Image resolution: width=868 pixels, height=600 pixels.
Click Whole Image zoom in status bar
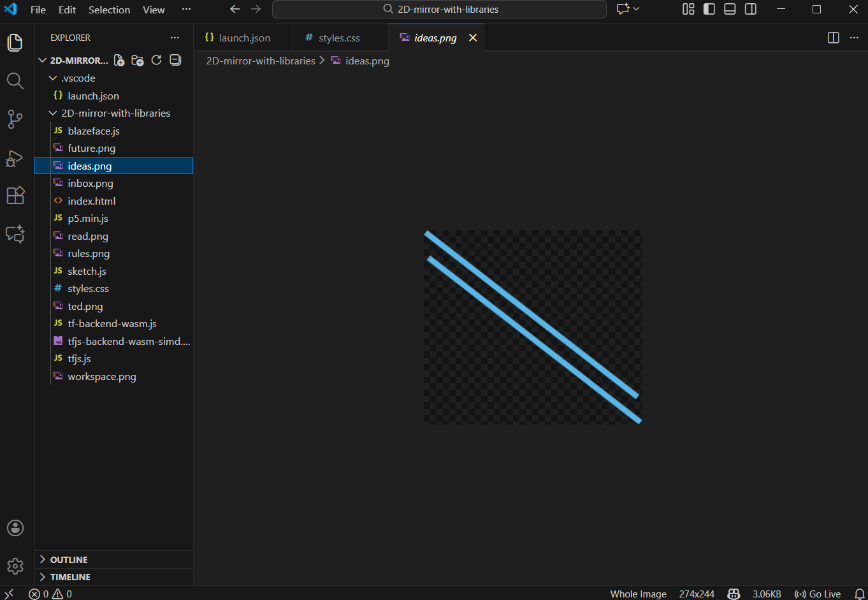638,594
